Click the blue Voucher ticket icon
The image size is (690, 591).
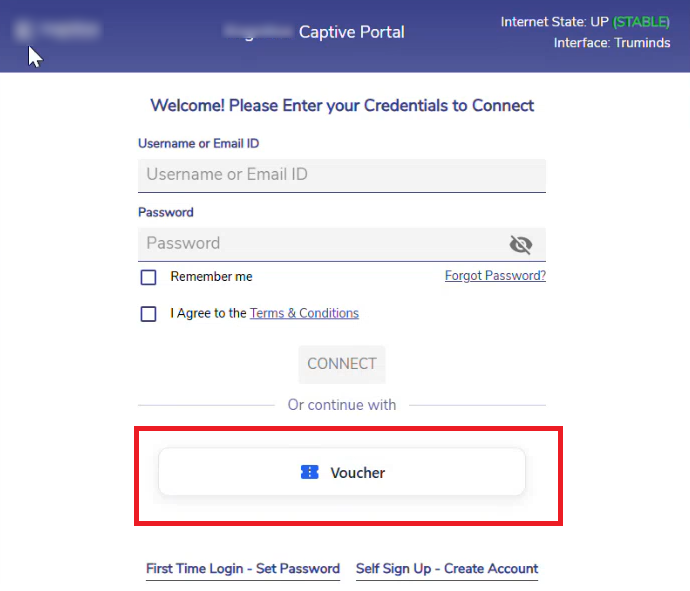310,472
